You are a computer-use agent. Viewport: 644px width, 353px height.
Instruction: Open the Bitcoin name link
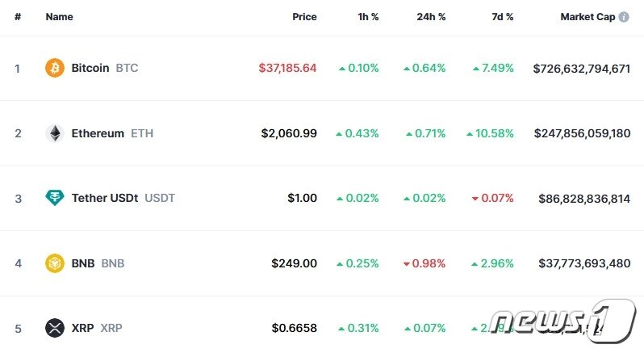[x=90, y=68]
